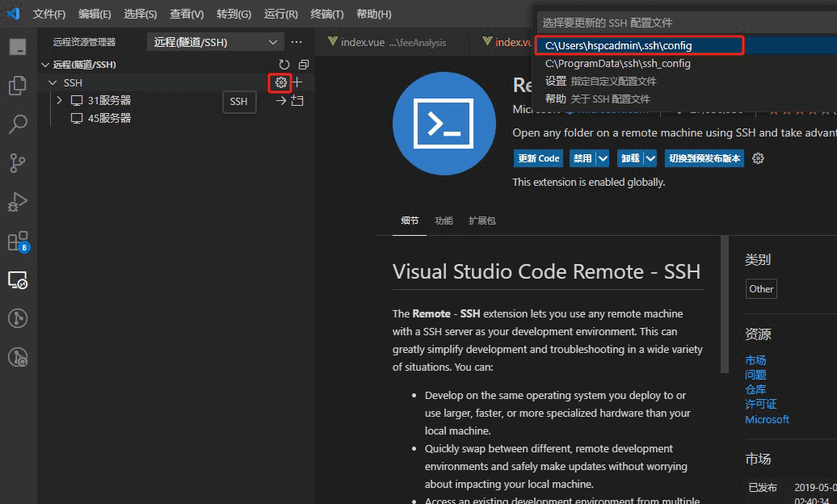Open the 编辑(E) menu

[x=95, y=14]
